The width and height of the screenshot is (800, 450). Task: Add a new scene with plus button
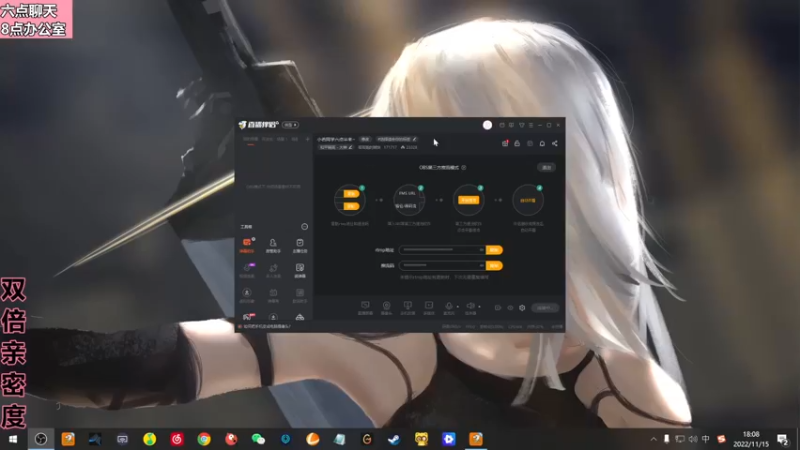pos(307,139)
